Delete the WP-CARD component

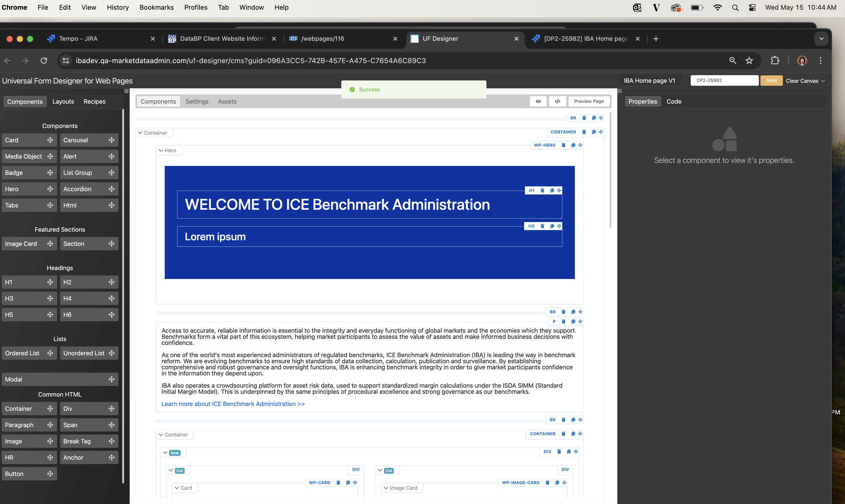tap(338, 483)
